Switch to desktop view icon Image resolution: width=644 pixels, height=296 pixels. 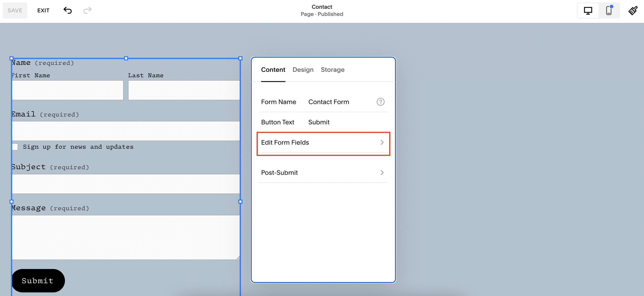click(588, 11)
